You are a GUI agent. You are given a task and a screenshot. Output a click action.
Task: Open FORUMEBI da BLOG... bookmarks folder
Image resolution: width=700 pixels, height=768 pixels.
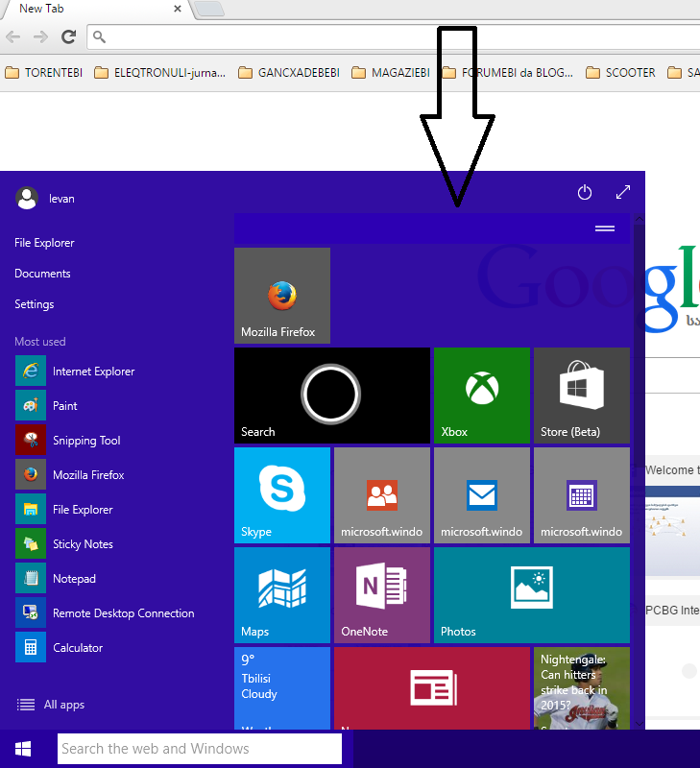click(x=508, y=73)
